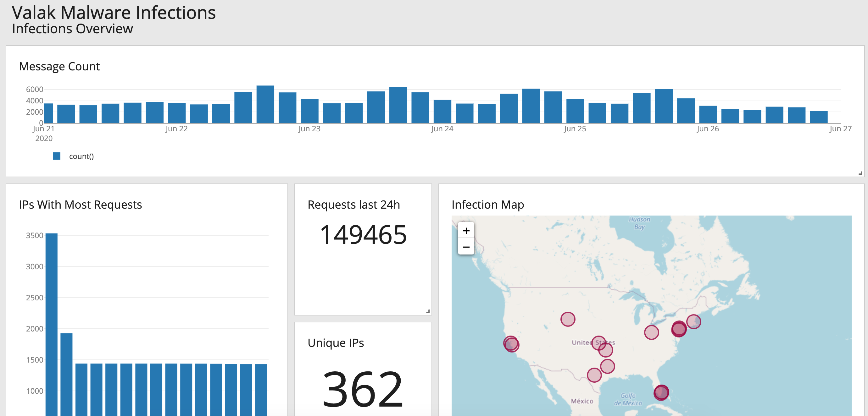Click the infection marker near Ohio
This screenshot has width=868, height=416.
point(651,332)
